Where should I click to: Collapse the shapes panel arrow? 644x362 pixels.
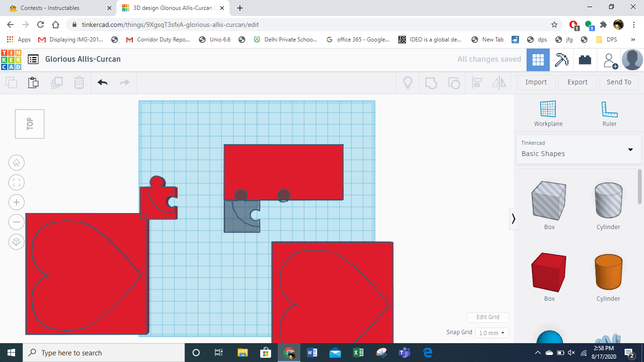(513, 219)
